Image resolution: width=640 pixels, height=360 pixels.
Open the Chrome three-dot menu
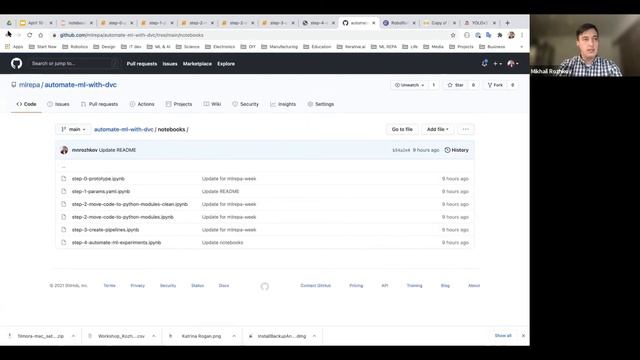[x=522, y=35]
